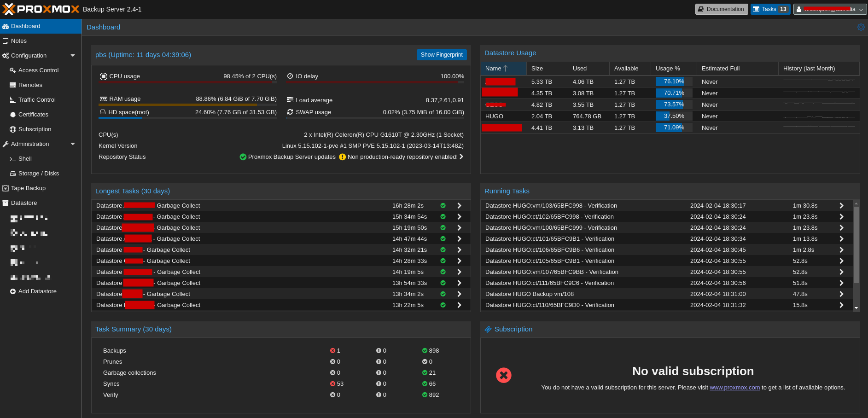Collapse the Administration section arrow
868x418 pixels.
[x=73, y=144]
